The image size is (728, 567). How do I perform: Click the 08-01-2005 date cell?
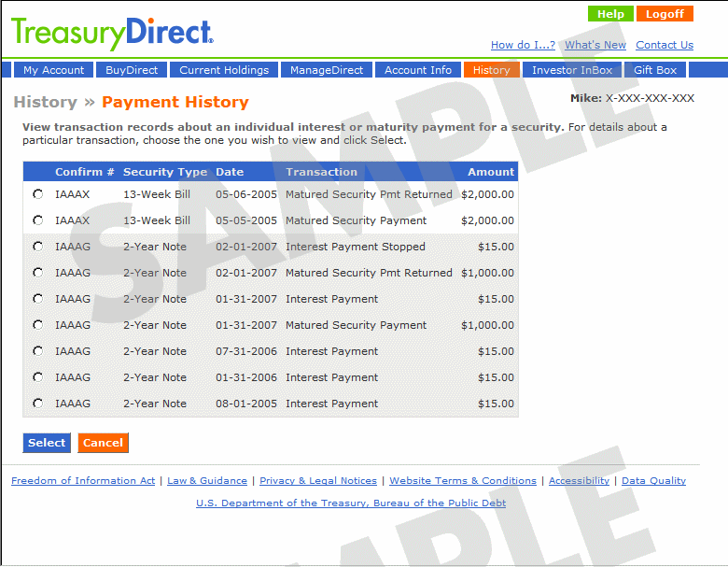[x=246, y=404]
